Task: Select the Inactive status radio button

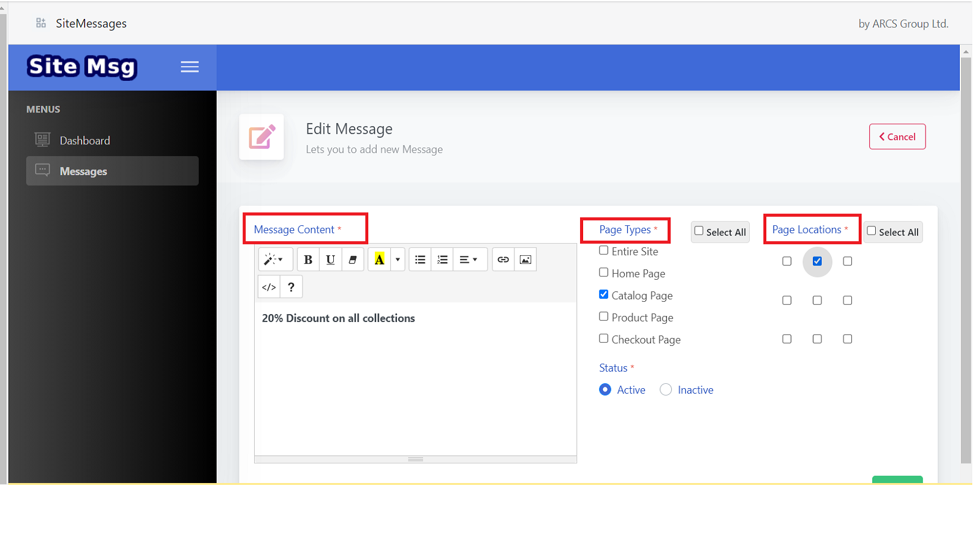Action: pos(666,389)
